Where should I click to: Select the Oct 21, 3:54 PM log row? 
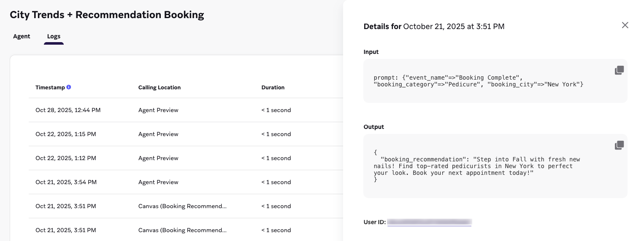[66, 182]
